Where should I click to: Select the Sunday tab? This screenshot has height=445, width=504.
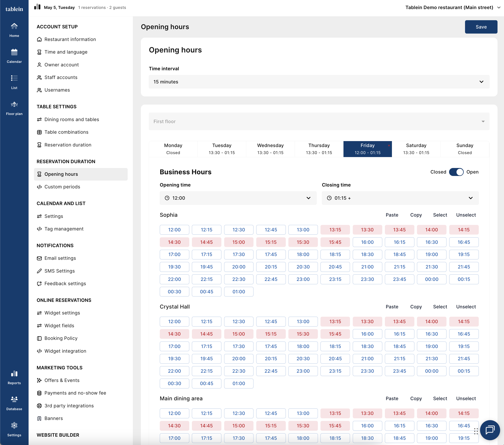pos(464,149)
